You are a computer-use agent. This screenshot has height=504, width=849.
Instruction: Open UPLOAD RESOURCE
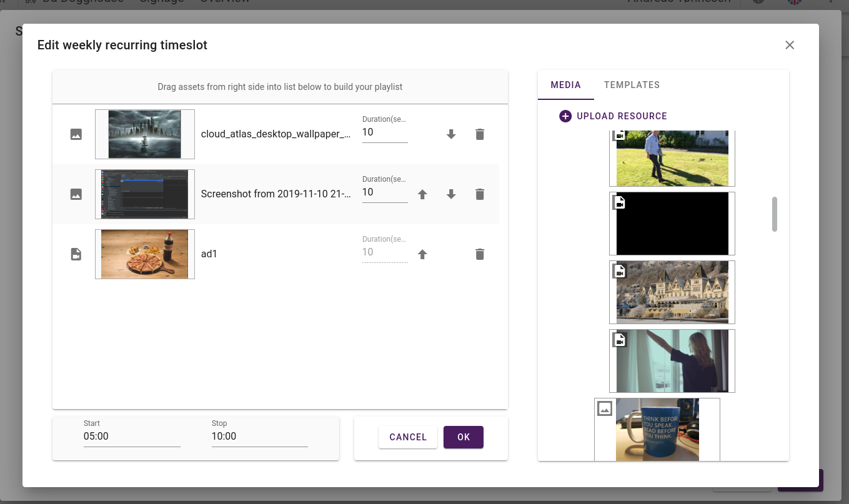(x=620, y=116)
